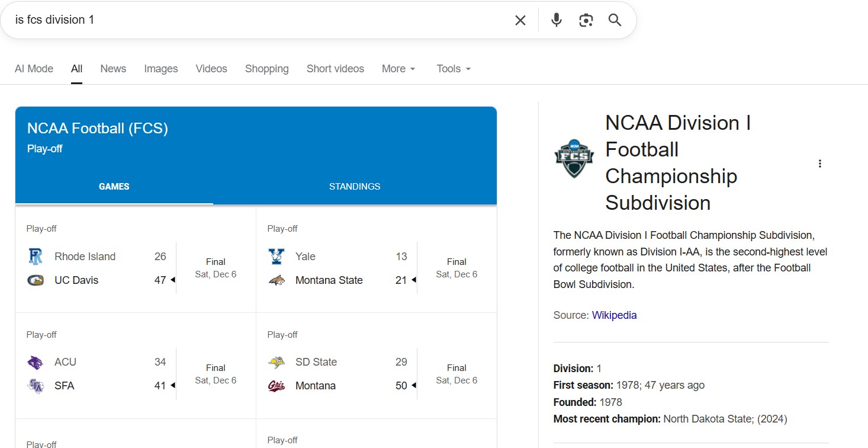Screen dimensions: 868x448
Task: Click the microphone icon for voice search
Action: point(556,20)
